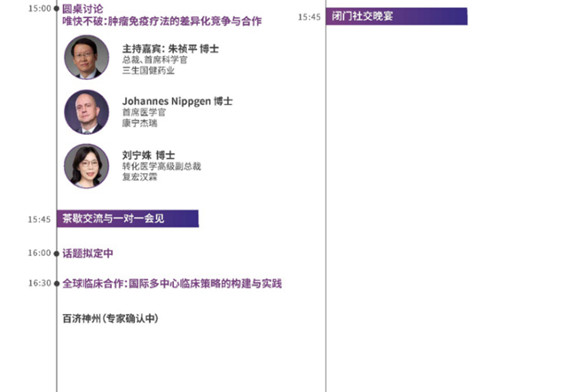Open the 圆桌讨论 session heading
The width and height of the screenshot is (580, 392).
[x=83, y=9]
